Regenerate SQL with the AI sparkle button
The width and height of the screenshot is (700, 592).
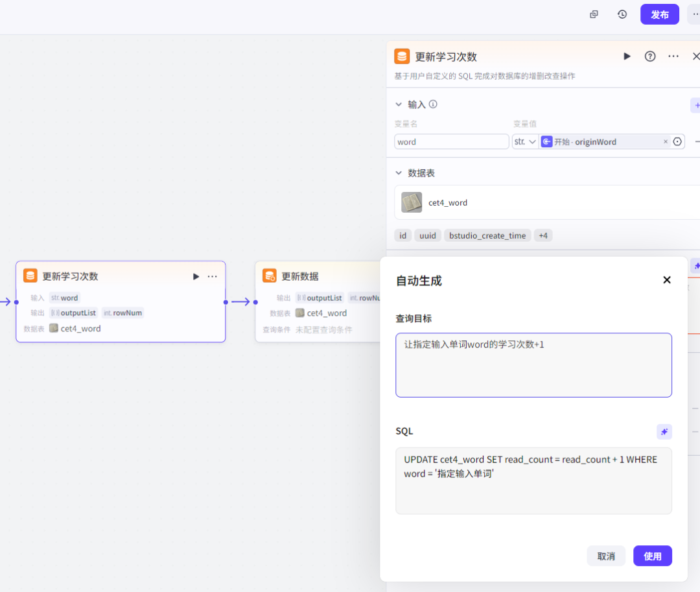[x=664, y=431]
